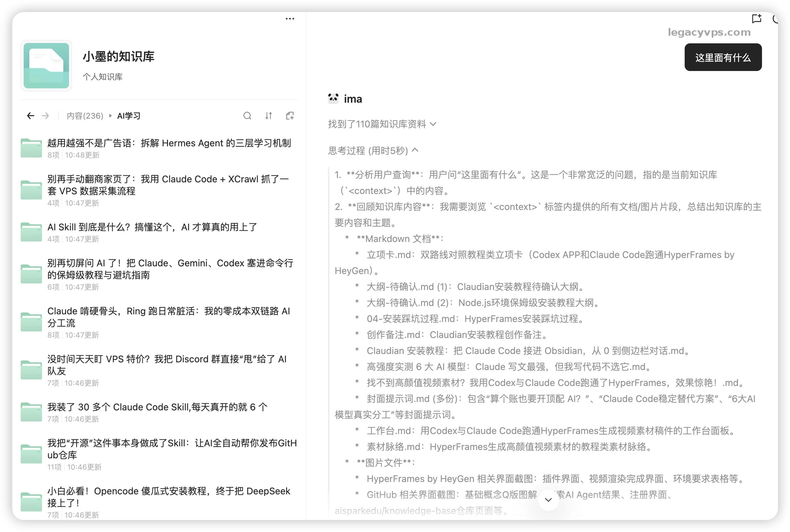Go forward with the right arrow
This screenshot has height=532, width=790.
click(x=45, y=116)
